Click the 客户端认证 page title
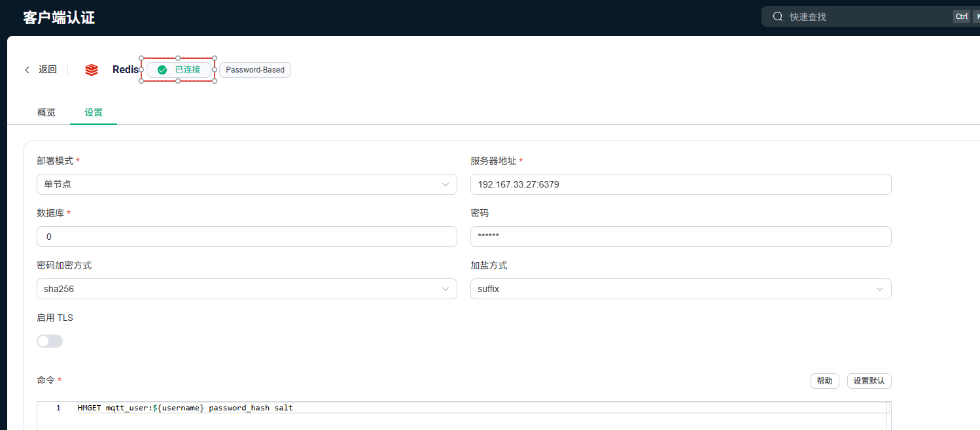 [x=59, y=18]
